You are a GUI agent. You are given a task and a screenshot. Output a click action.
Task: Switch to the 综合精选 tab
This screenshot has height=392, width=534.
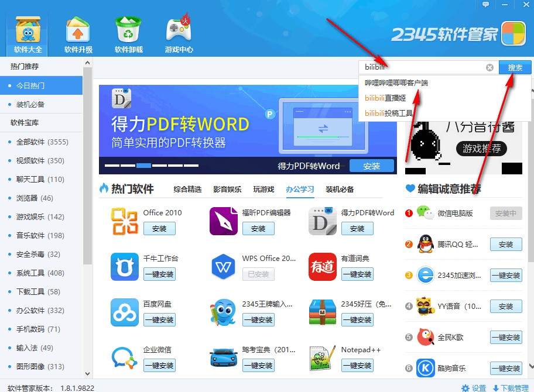pos(187,189)
